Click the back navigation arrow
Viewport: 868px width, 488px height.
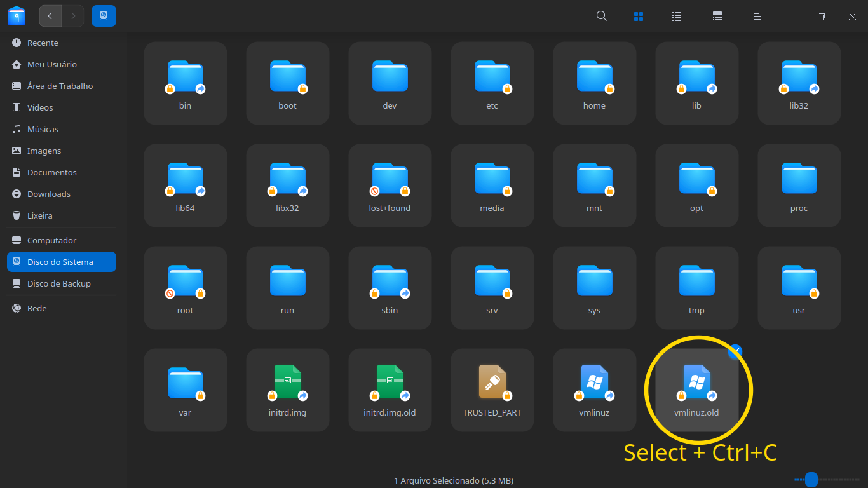click(x=50, y=16)
